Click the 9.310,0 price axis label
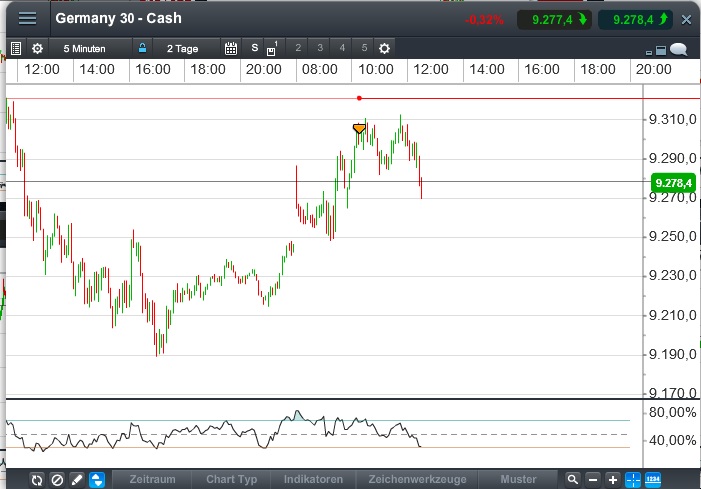701x489 pixels. pos(672,119)
